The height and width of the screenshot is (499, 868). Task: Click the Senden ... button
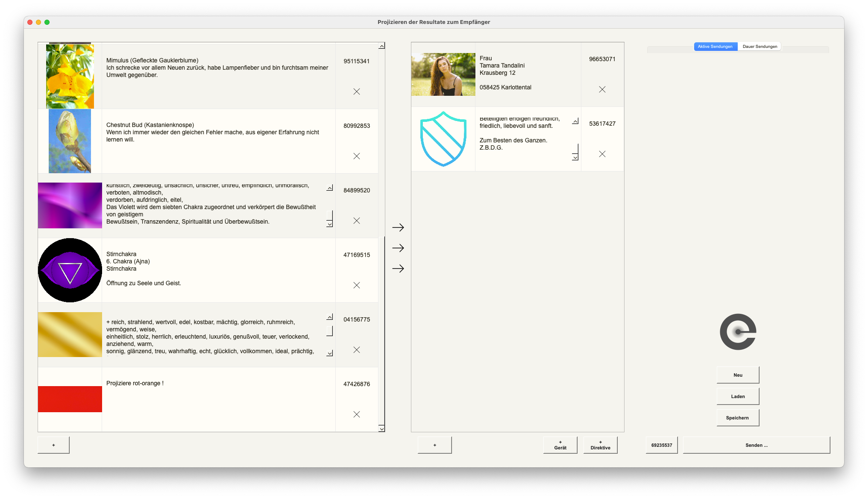coord(757,445)
